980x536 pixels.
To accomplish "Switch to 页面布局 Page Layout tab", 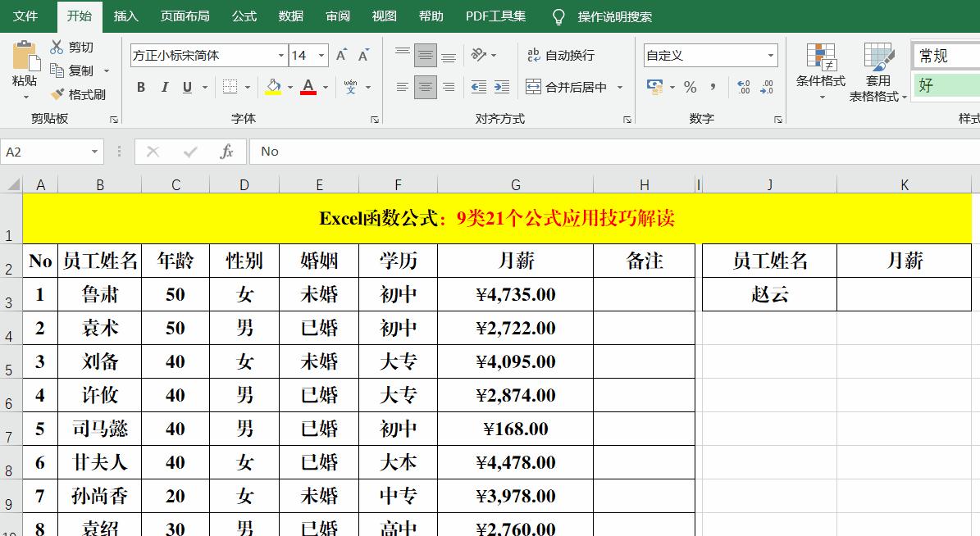I will [185, 16].
